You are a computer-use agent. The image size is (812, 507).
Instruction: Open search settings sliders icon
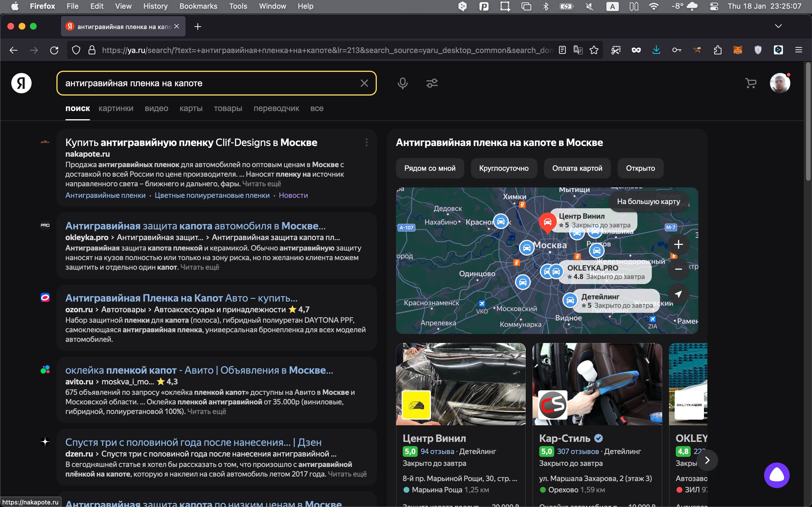432,83
